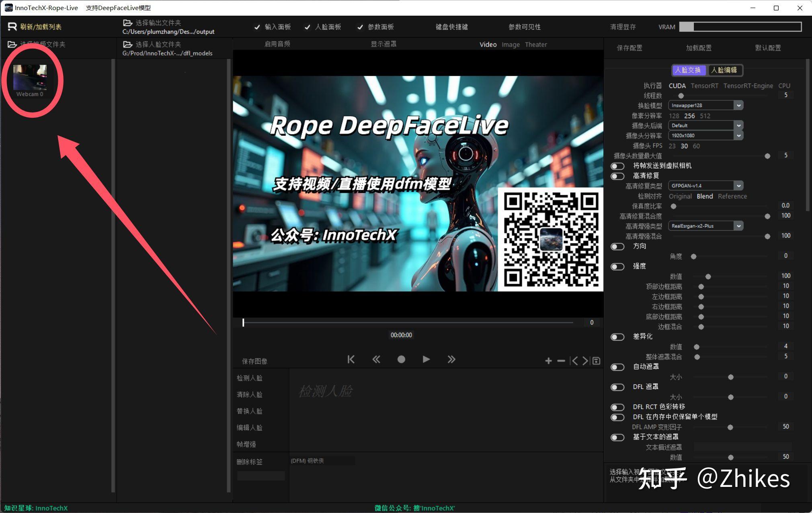Set pixel resolution to 512
Image resolution: width=812 pixels, height=513 pixels.
click(x=705, y=116)
